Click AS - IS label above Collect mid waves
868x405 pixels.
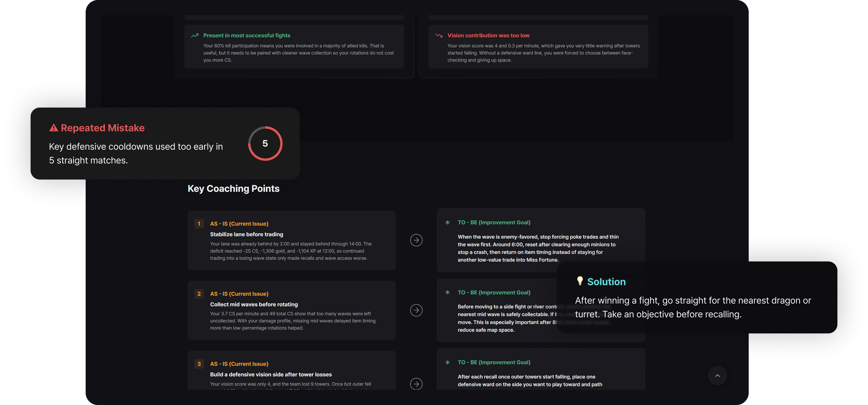(239, 294)
